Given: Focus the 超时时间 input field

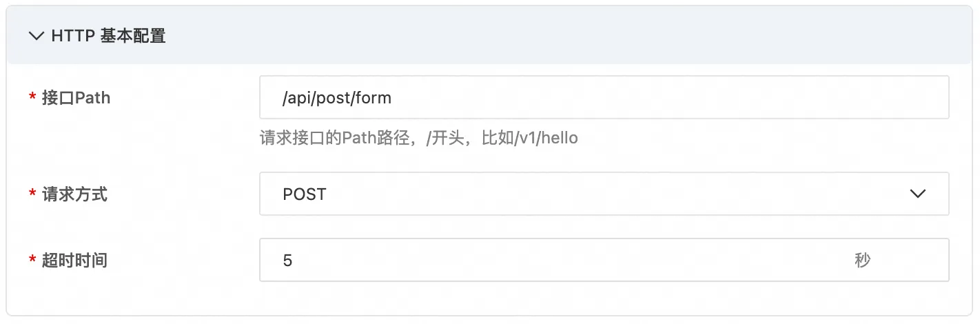Looking at the screenshot, I should [604, 260].
